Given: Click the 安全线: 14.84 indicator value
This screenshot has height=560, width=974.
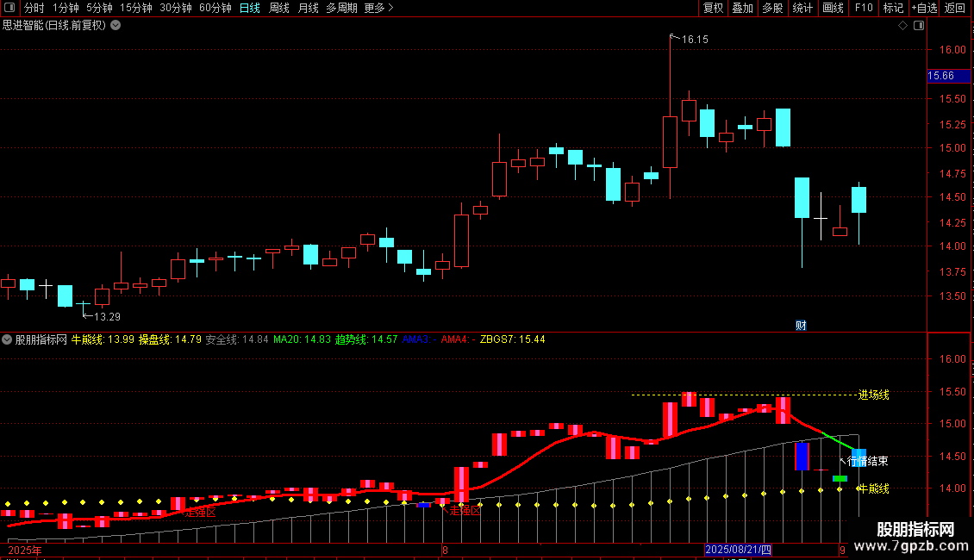Looking at the screenshot, I should [237, 339].
